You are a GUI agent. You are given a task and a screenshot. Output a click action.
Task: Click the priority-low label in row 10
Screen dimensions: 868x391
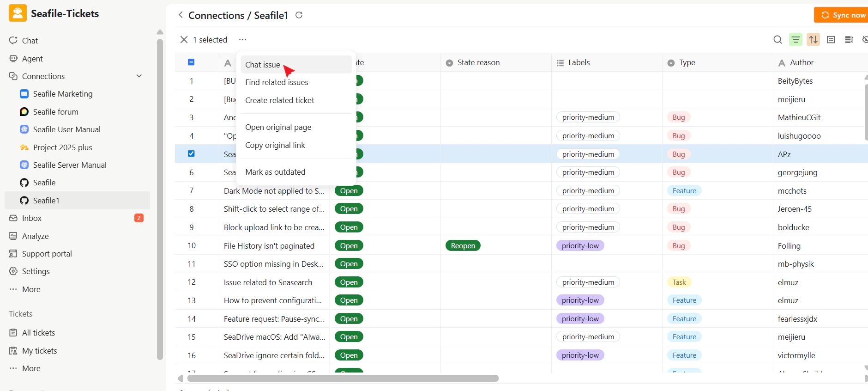coord(580,246)
